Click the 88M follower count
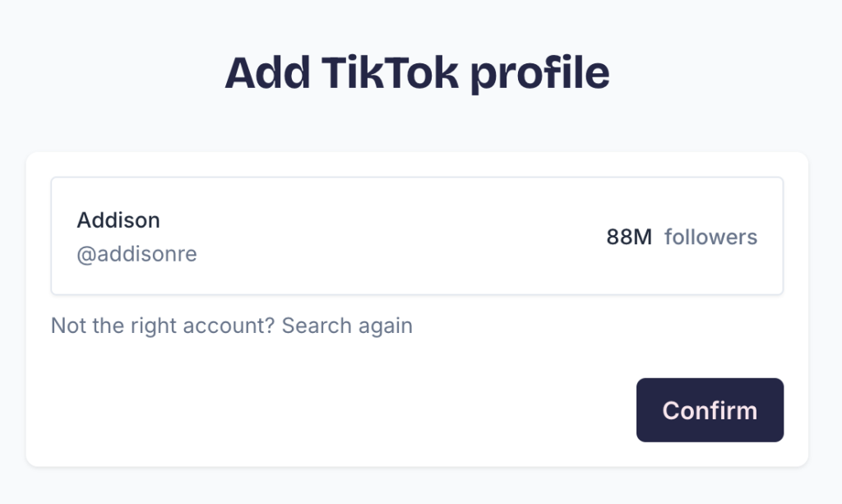Image resolution: width=842 pixels, height=504 pixels. point(629,237)
